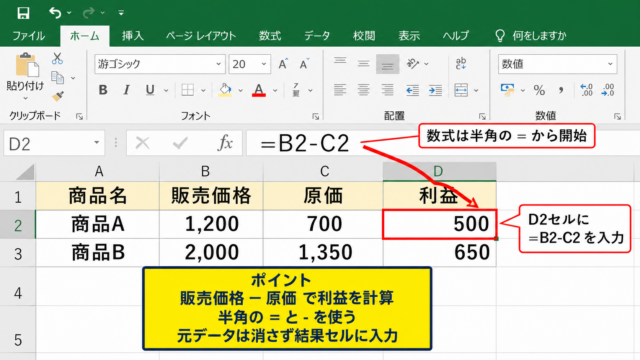The image size is (640, 360).
Task: Click the Align Right icon
Action: tap(387, 90)
